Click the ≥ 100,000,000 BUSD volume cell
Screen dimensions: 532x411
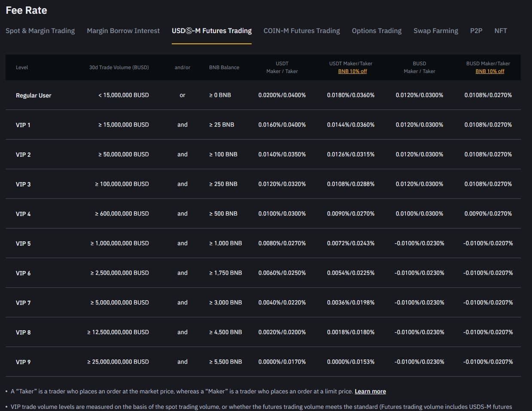coord(122,184)
